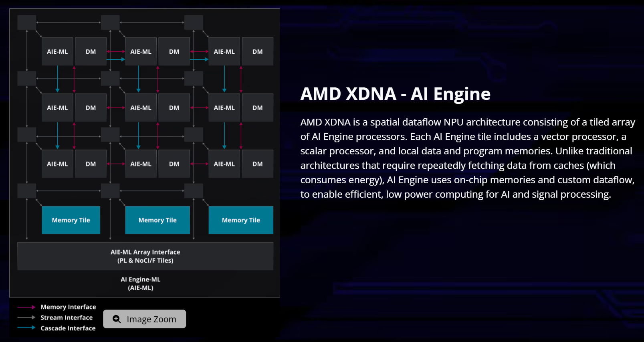This screenshot has width=644, height=342.
Task: Click the magnifier icon in Image Zoom
Action: [117, 319]
